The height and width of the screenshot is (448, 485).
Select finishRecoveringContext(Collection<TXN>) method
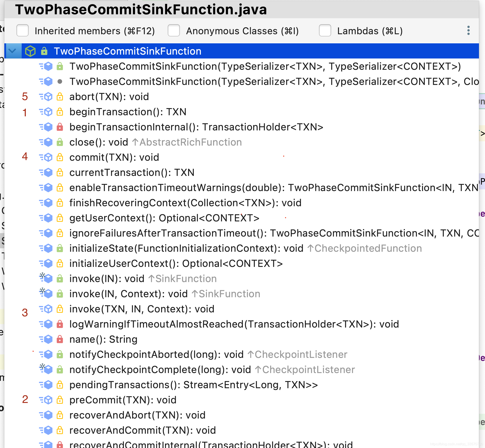pos(185,203)
